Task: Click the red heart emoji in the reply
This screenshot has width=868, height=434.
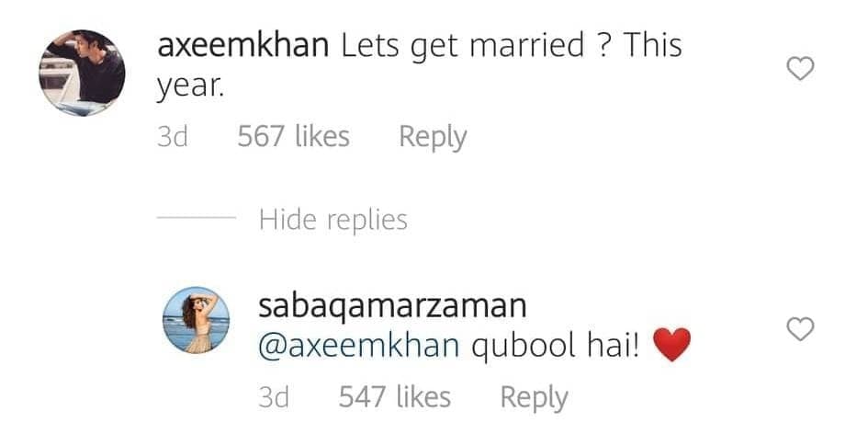Action: pos(672,345)
